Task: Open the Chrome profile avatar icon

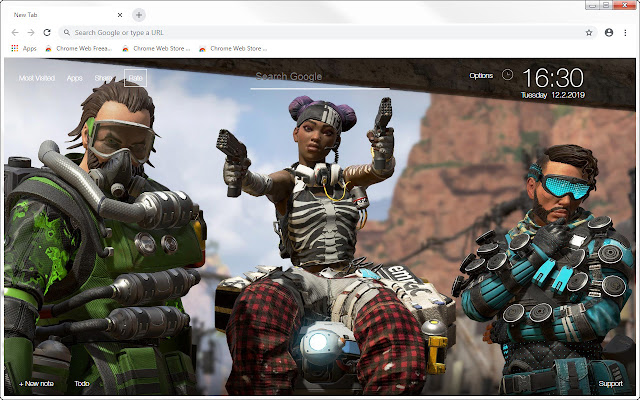Action: click(x=609, y=33)
